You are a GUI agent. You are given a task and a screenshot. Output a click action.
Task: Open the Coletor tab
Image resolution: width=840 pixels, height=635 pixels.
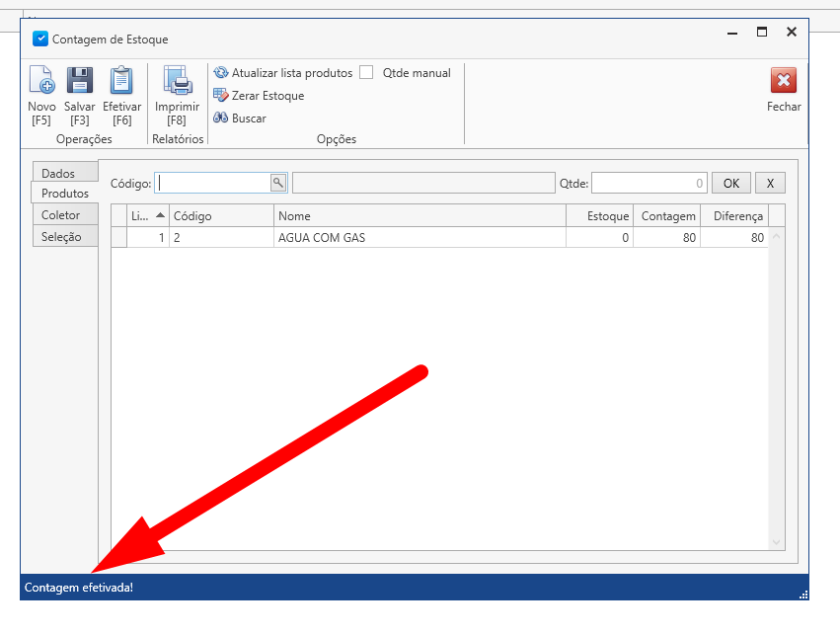pos(61,215)
